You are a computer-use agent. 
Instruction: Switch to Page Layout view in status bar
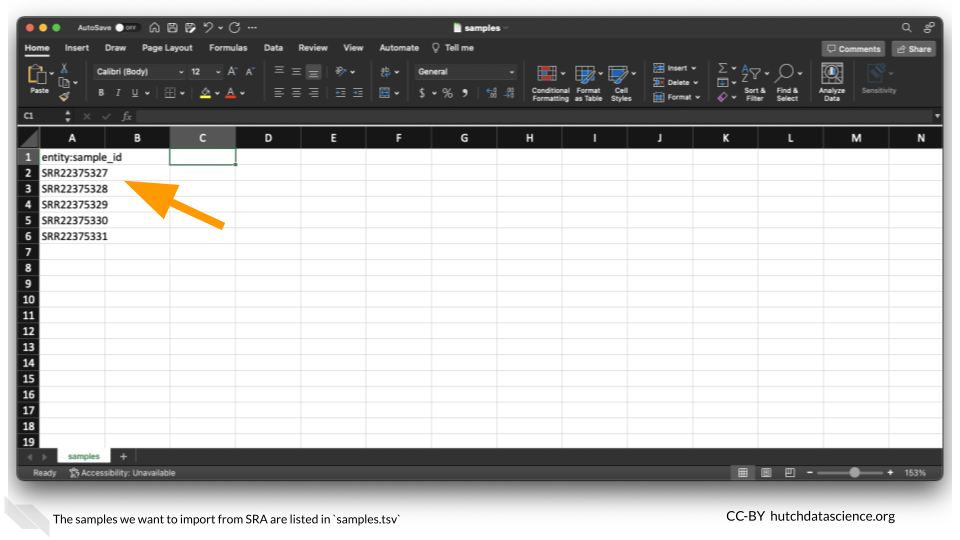[x=766, y=473]
